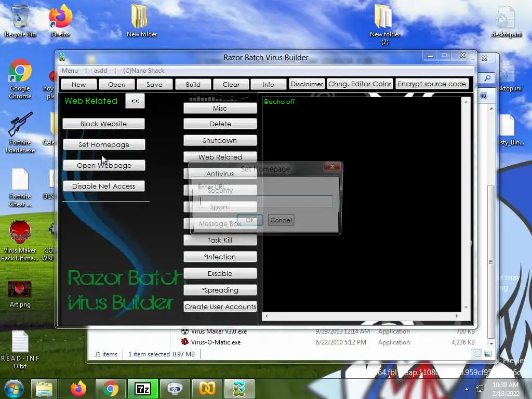Confirm the Set Homepage dialog with OK

point(250,220)
